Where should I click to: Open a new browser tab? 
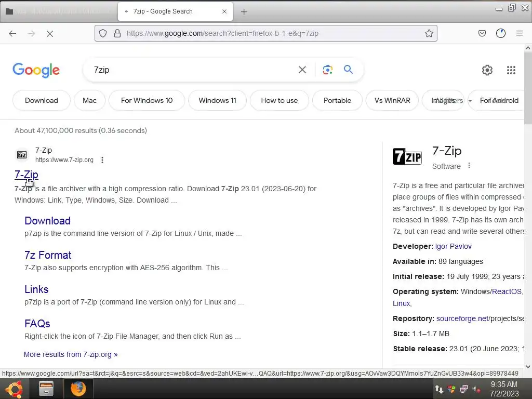(x=244, y=12)
